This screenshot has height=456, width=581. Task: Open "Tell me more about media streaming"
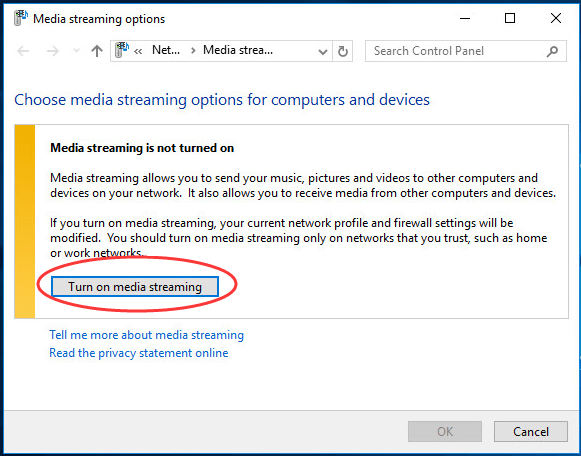tap(147, 335)
